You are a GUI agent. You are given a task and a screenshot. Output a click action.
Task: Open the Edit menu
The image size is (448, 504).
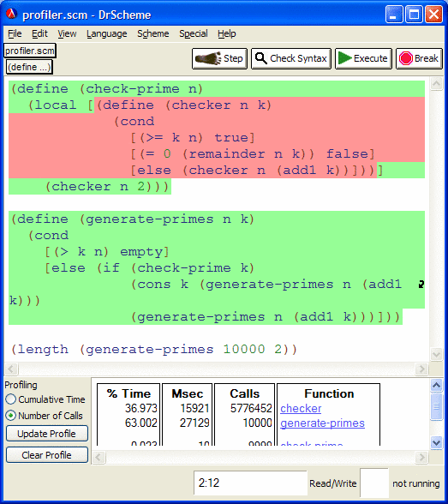[39, 33]
